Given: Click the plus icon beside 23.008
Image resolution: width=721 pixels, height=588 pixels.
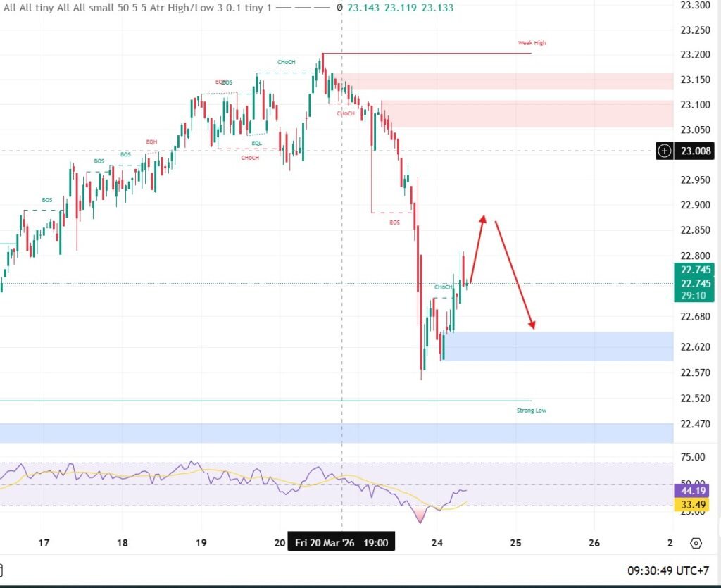Looking at the screenshot, I should click(663, 150).
